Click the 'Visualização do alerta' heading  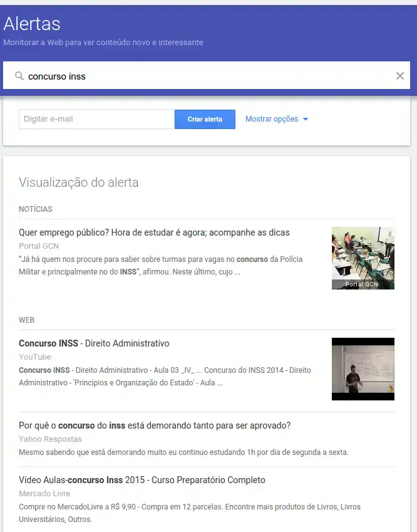[x=79, y=182]
